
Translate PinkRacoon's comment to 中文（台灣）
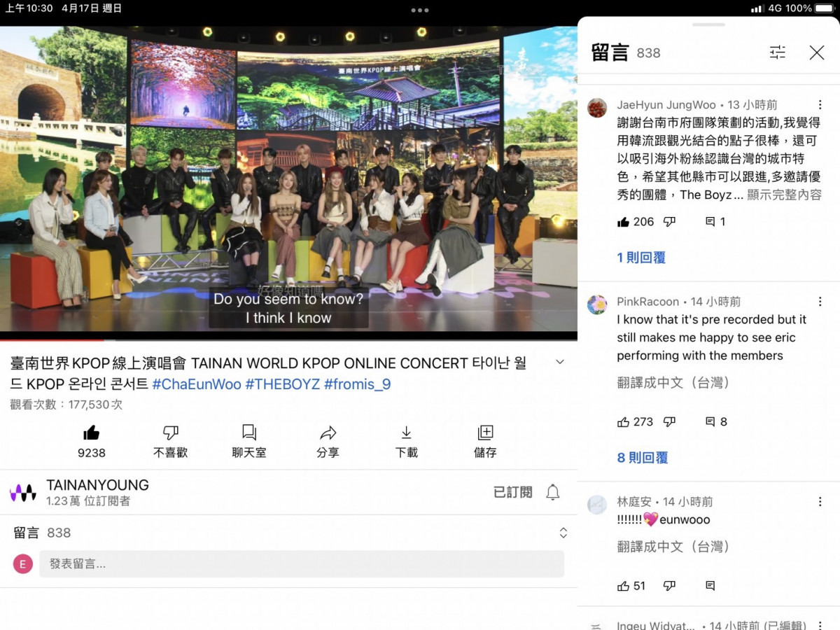coord(673,382)
